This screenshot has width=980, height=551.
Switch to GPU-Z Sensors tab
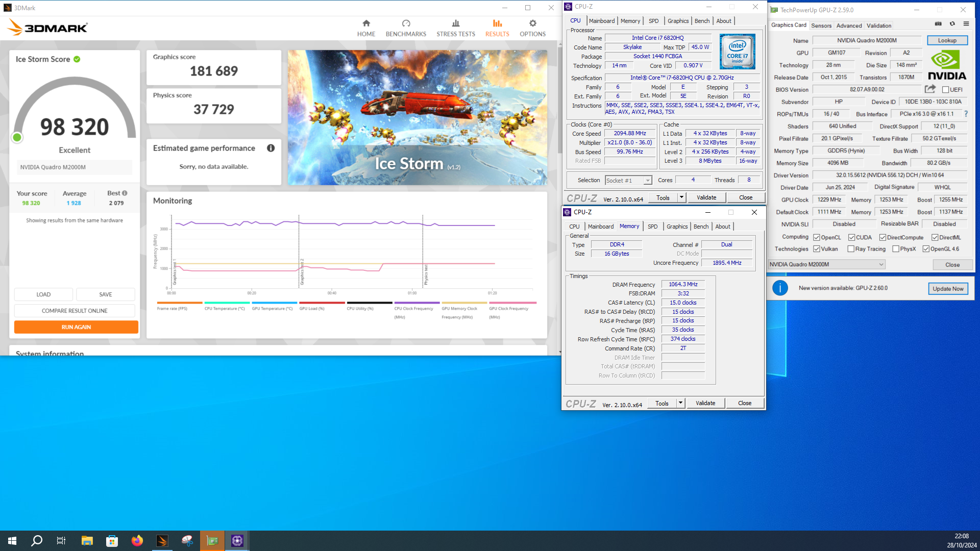click(x=821, y=26)
